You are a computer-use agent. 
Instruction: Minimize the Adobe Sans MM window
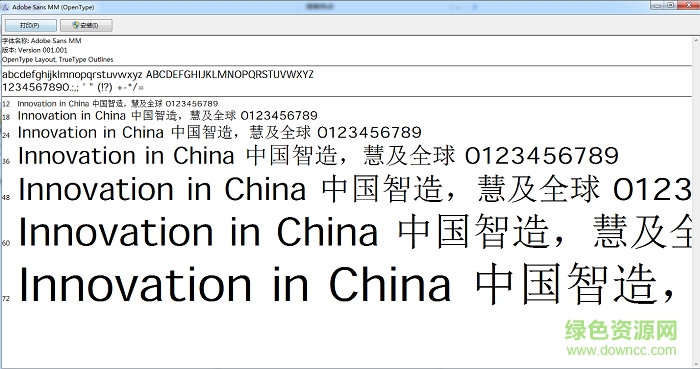(656, 5)
